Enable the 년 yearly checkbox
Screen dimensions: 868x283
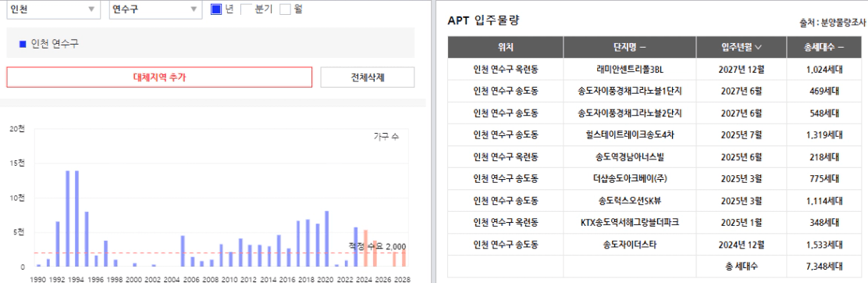pyautogui.click(x=216, y=9)
